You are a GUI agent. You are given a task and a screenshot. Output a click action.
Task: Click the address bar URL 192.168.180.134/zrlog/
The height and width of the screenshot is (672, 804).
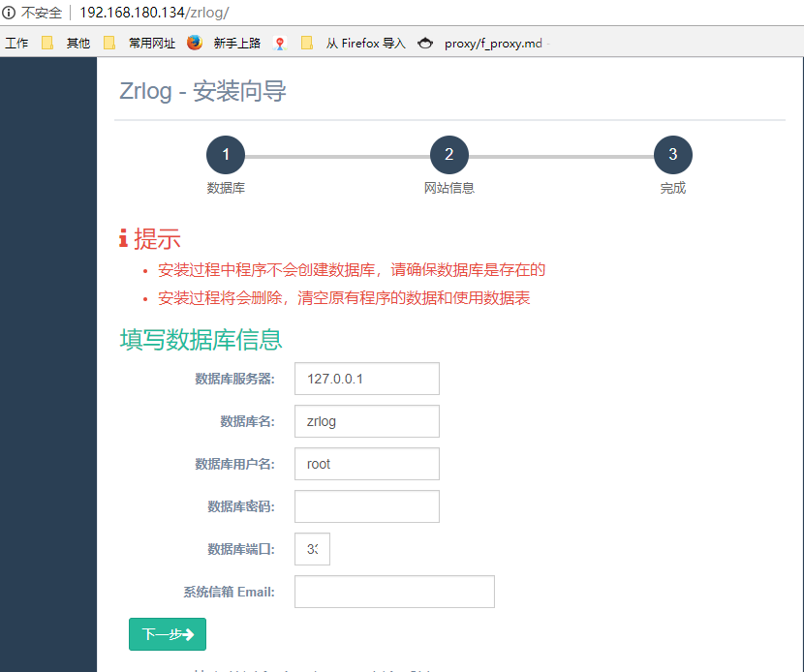click(x=154, y=13)
